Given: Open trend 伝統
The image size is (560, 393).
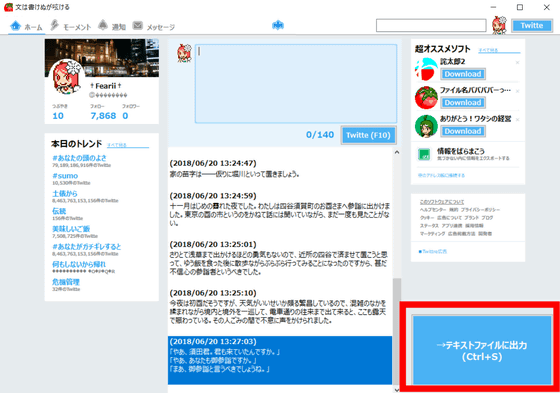Looking at the screenshot, I should [59, 211].
